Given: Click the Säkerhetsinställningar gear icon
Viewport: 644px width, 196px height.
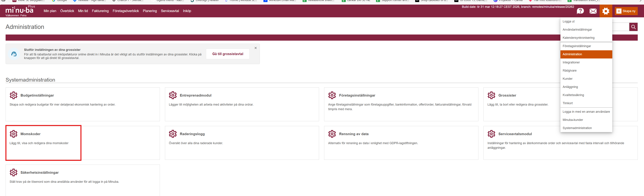Looking at the screenshot, I should pos(14,172).
